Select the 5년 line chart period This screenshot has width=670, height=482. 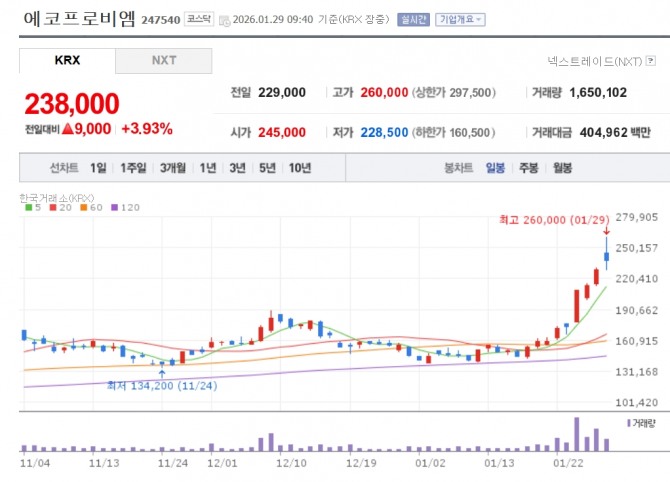coord(267,168)
